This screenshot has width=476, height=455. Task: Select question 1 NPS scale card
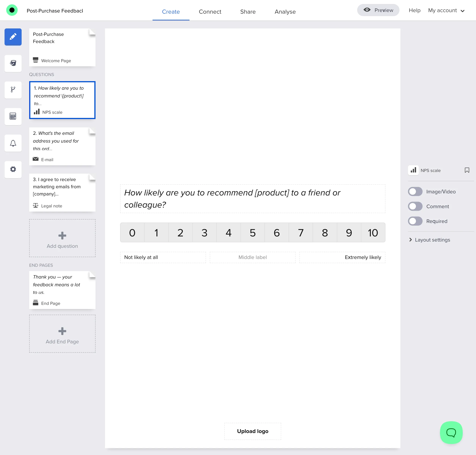pos(62,100)
